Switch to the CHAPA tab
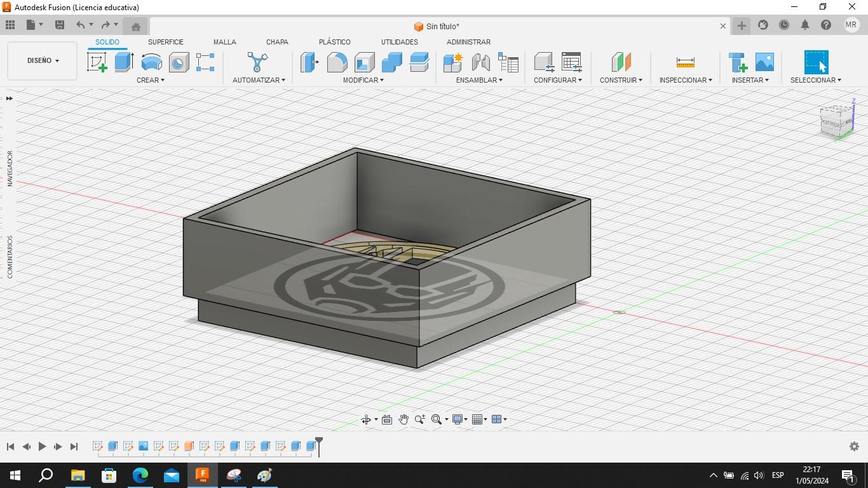This screenshot has height=488, width=868. point(277,42)
